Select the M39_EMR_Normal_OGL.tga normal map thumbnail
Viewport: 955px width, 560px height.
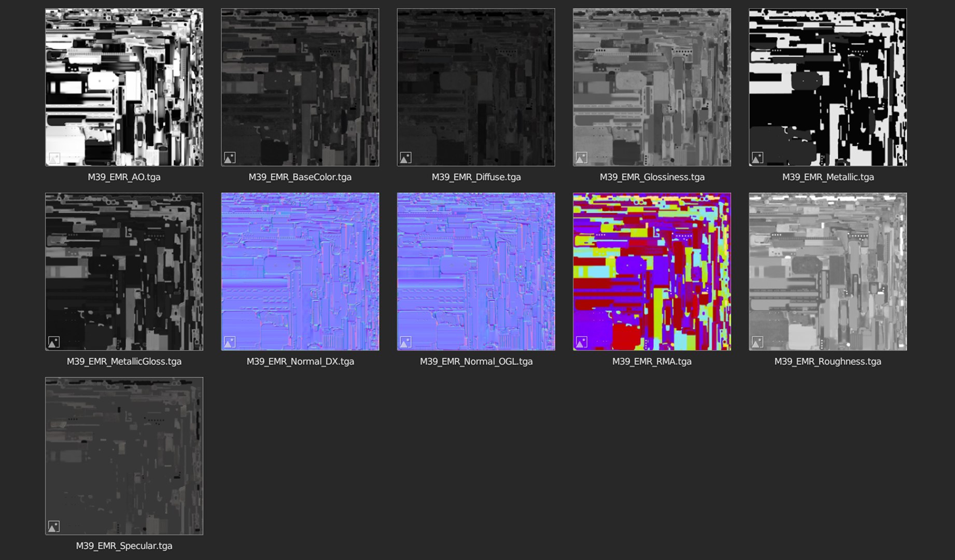tap(476, 272)
